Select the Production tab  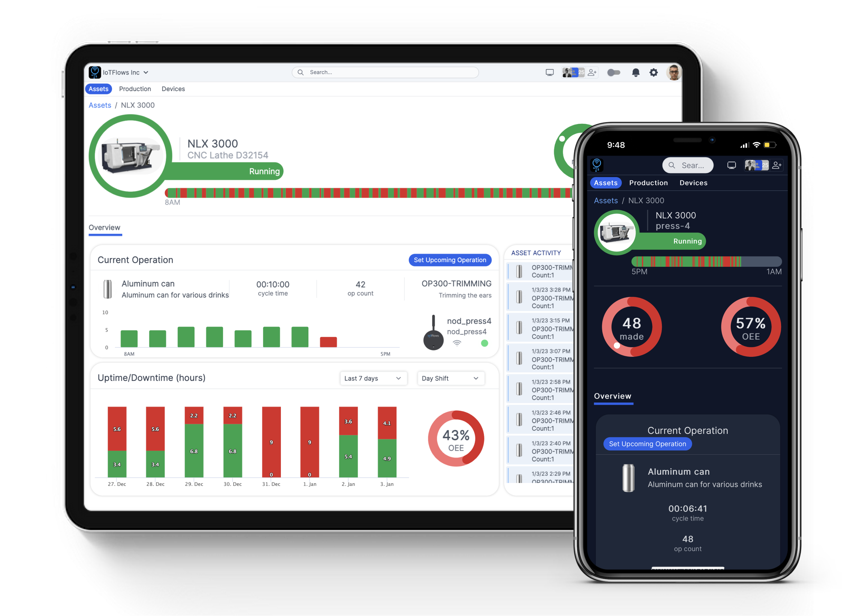pos(135,89)
